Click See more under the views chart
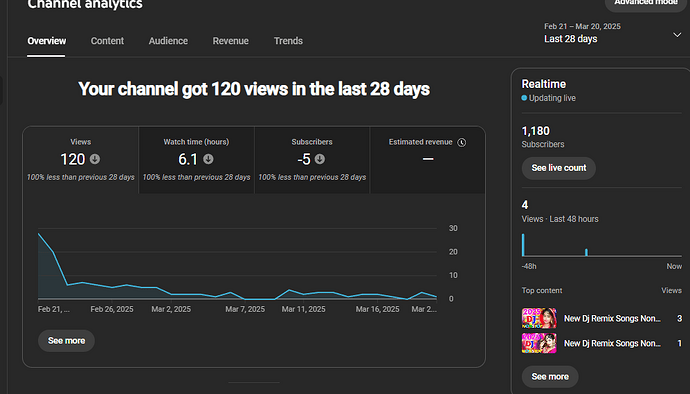 pyautogui.click(x=66, y=341)
